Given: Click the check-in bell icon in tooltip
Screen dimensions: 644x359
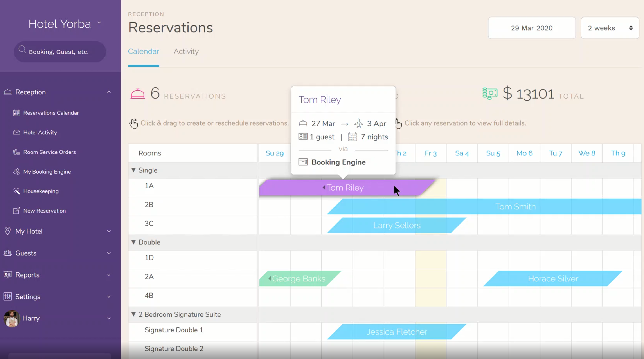Looking at the screenshot, I should click(303, 123).
